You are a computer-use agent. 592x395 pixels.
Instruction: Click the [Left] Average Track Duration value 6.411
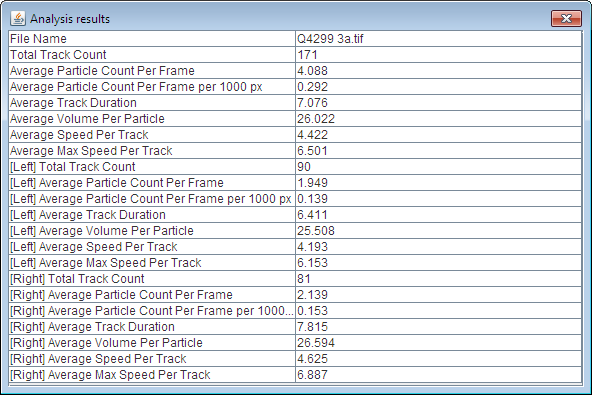tap(312, 215)
